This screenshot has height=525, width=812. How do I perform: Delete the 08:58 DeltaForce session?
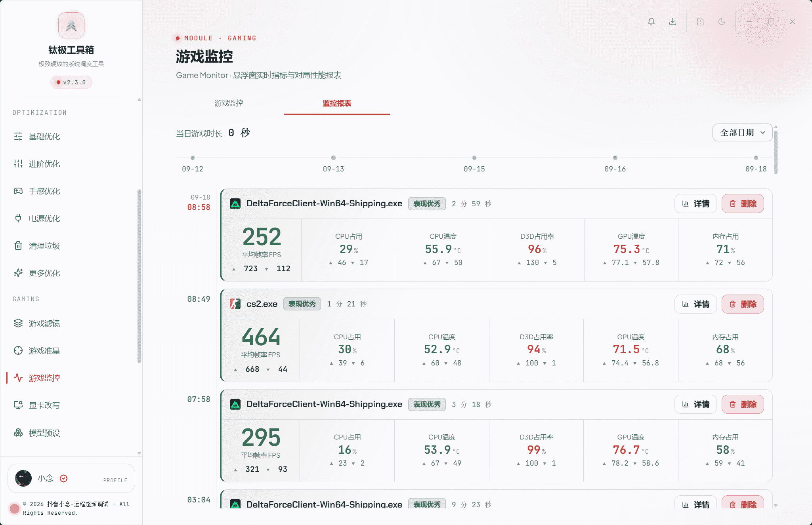[x=743, y=204]
